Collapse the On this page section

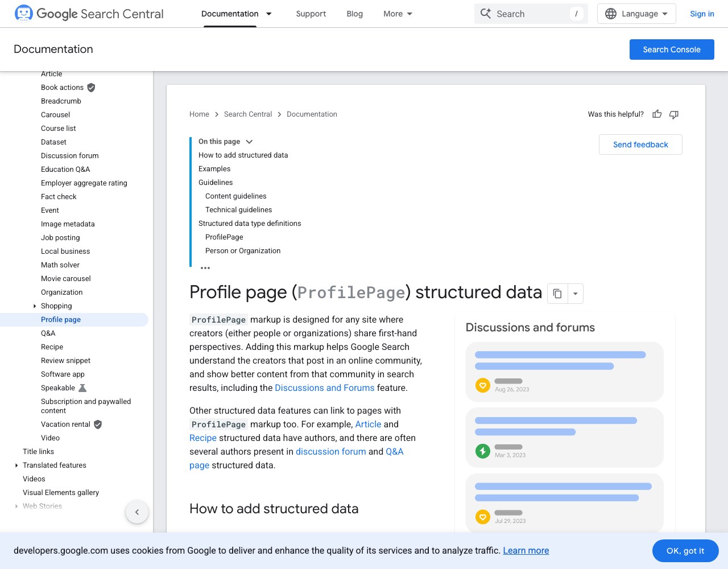coord(249,142)
